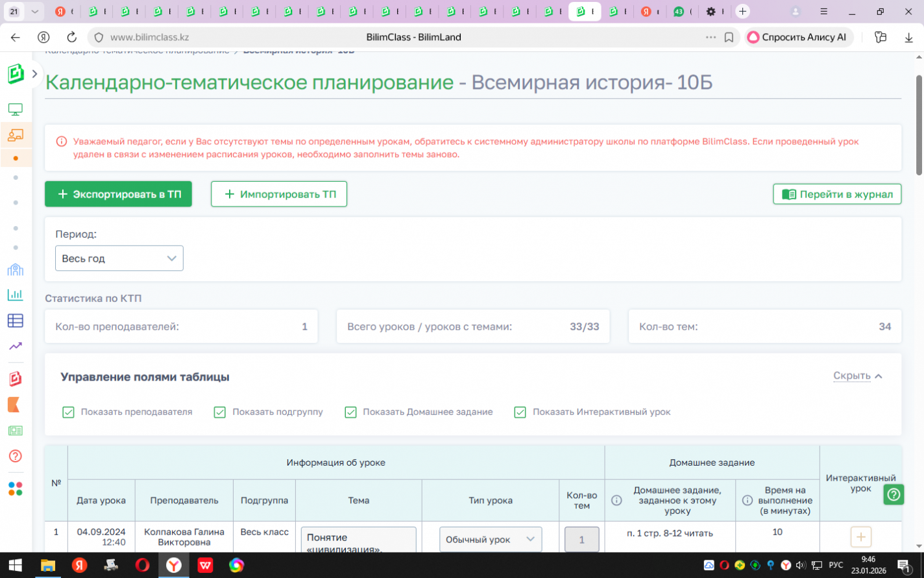This screenshot has height=578, width=924.
Task: Click the question mark help sidebar icon
Action: coord(16,456)
